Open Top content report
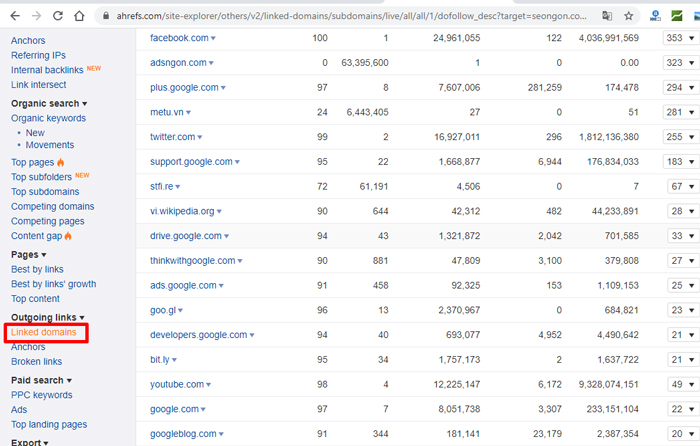The image size is (700, 446). point(35,299)
